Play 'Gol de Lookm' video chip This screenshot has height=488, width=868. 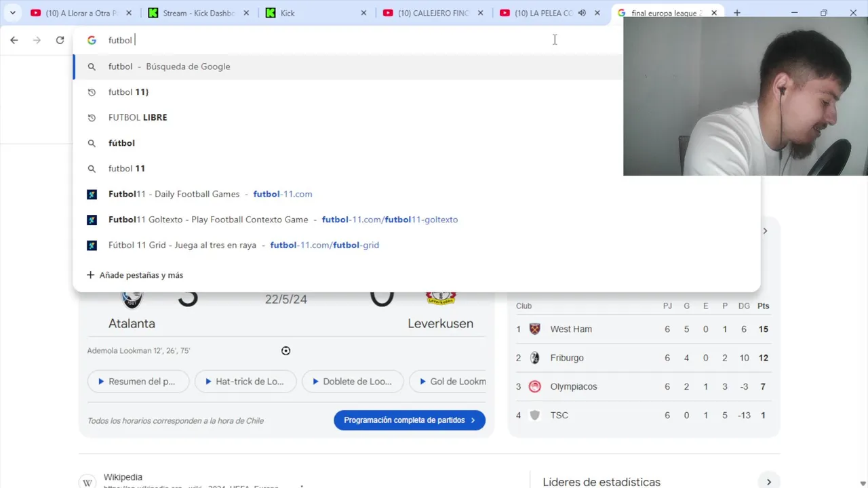tap(448, 382)
